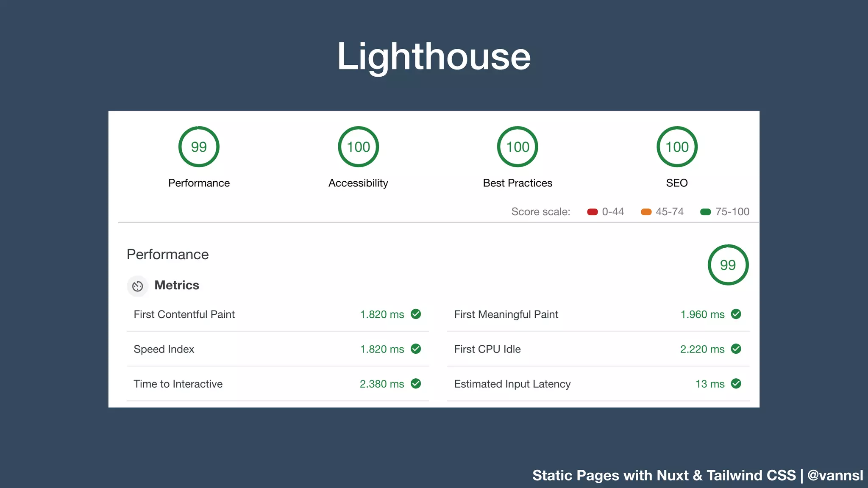Screen dimensions: 868x488
Task: Click the 1.960 ms value
Action: 702,314
